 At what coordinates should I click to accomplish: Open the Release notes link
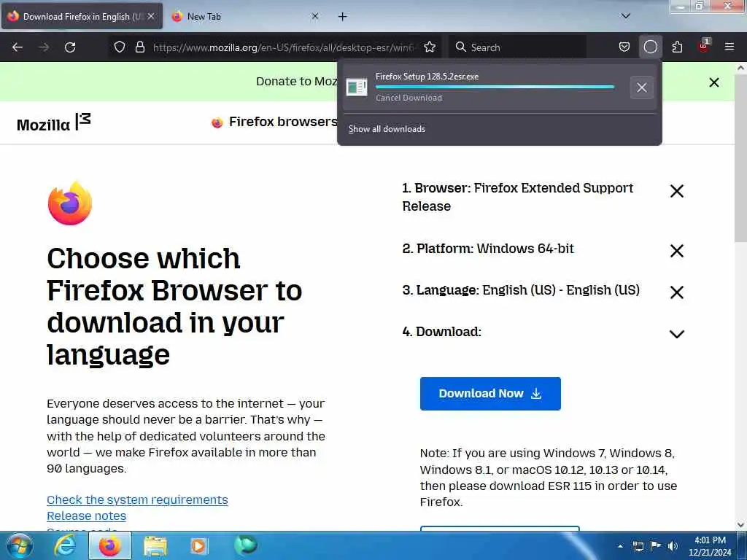point(86,516)
